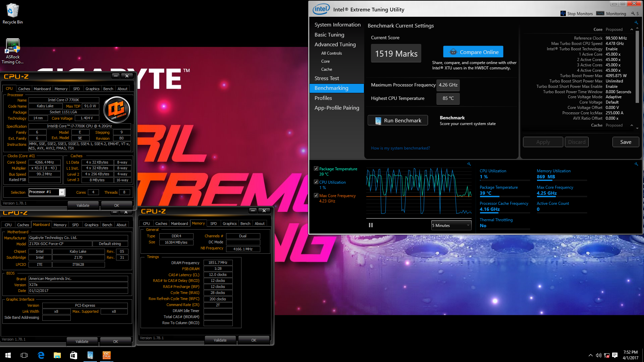Screen dimensions: 644x362
Task: Click the proposed settings scrollbar thumb
Action: [x=637, y=67]
